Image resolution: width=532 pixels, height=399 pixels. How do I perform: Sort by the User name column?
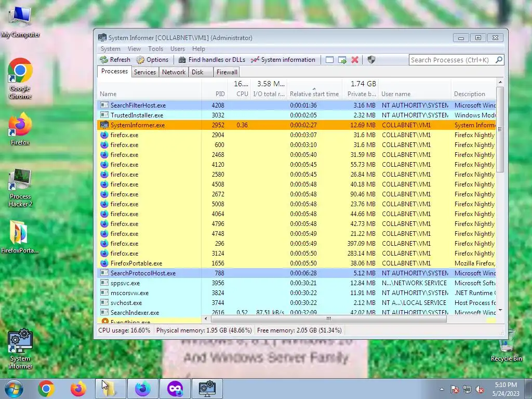tap(415, 94)
